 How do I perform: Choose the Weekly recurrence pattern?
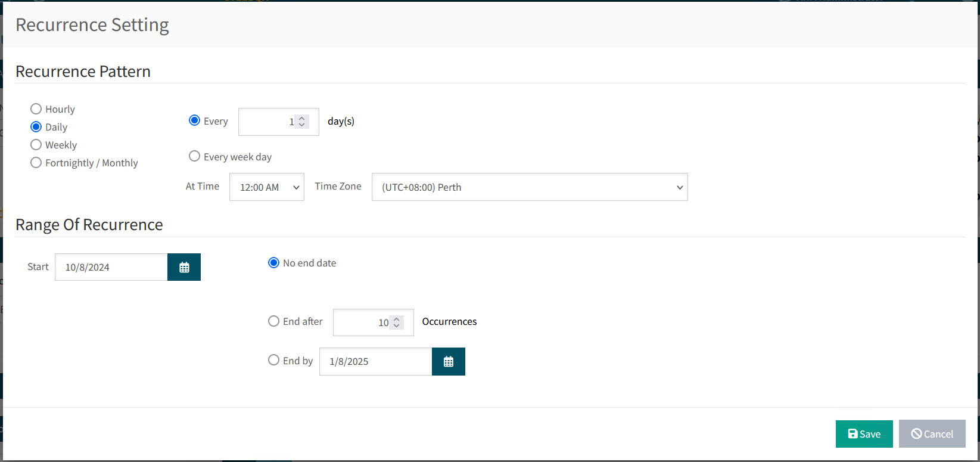pyautogui.click(x=36, y=145)
